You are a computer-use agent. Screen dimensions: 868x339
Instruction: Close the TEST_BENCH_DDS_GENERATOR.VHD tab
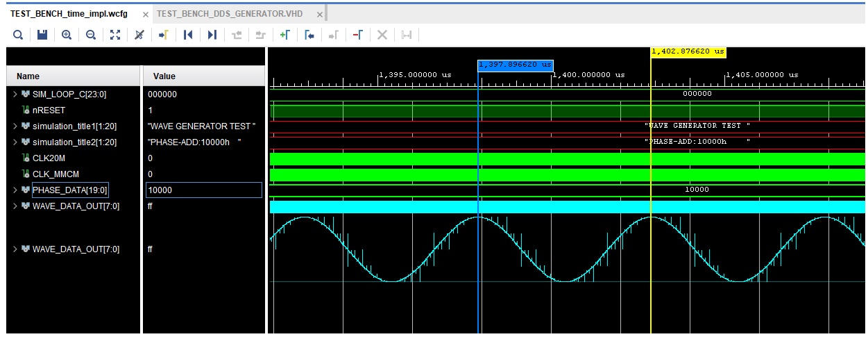click(319, 14)
